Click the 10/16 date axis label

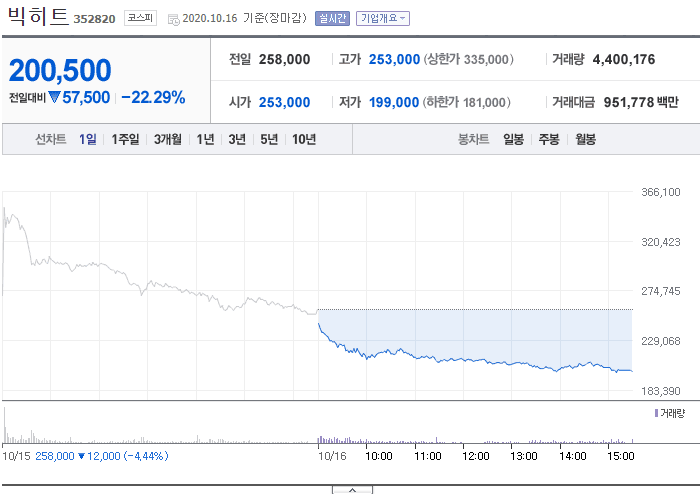[x=332, y=456]
